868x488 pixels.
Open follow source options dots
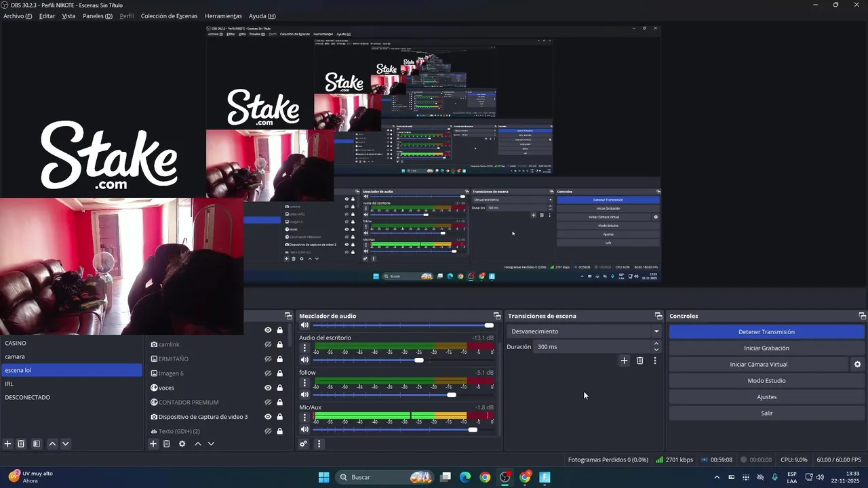pos(304,383)
